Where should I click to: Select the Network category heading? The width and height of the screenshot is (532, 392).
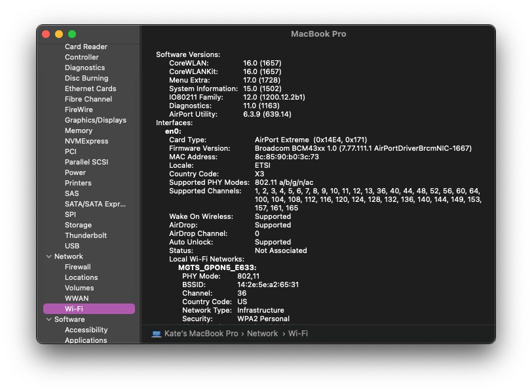tap(69, 257)
